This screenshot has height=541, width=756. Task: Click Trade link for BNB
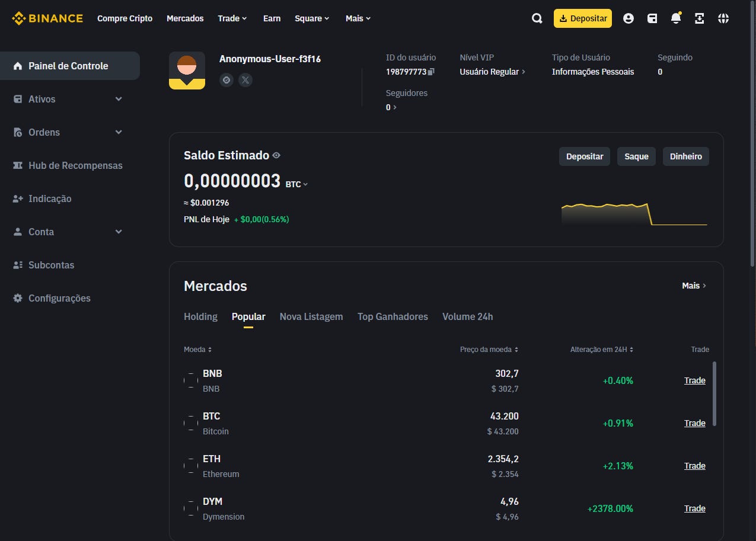(695, 380)
